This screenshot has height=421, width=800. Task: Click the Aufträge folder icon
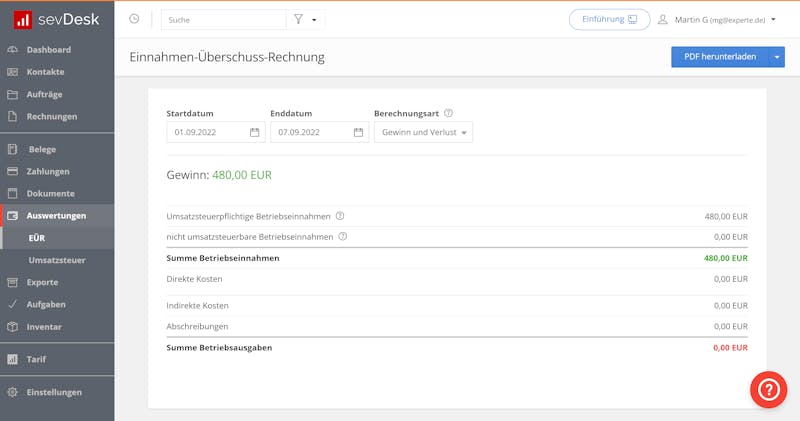(x=13, y=94)
